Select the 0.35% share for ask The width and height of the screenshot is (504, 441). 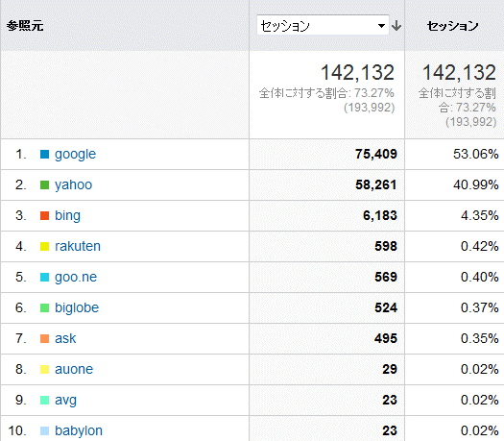(x=480, y=338)
